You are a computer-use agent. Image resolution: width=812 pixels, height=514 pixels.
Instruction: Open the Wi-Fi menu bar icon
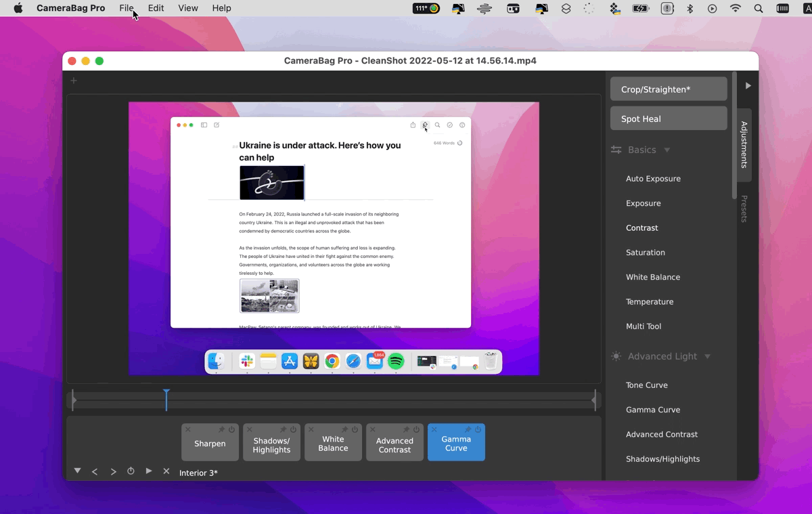click(736, 9)
